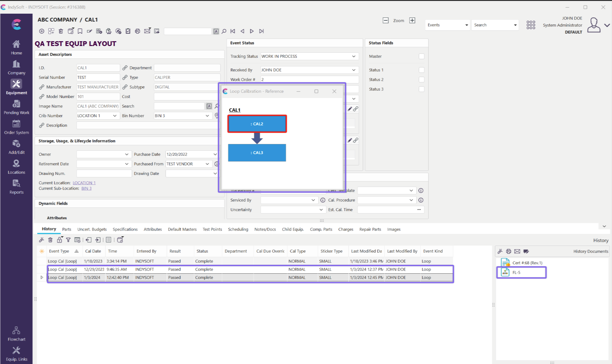
Task: Switch to the Scheduling tab
Action: point(238,229)
